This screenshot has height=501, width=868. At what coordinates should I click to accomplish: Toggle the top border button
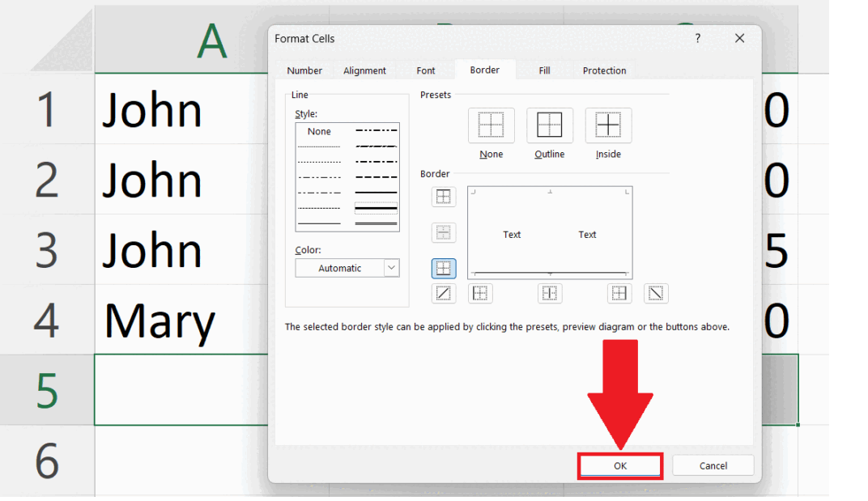coord(444,197)
